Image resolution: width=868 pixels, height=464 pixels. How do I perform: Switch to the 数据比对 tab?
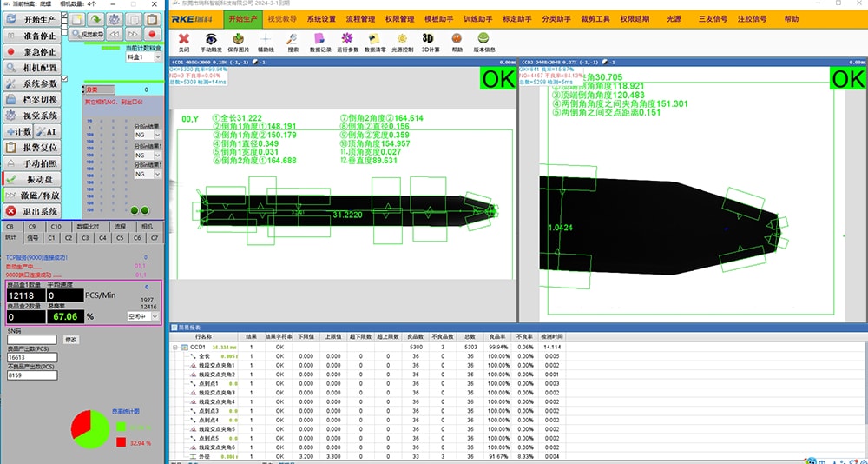[x=90, y=226]
